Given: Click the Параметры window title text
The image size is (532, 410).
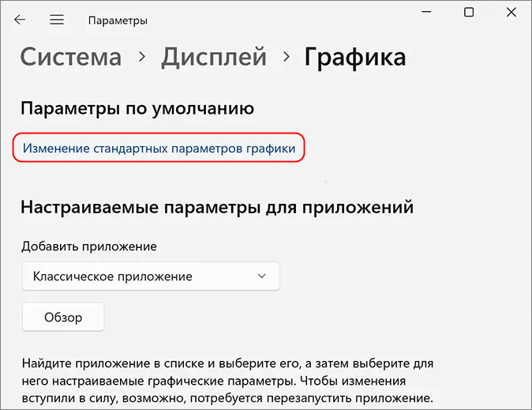Looking at the screenshot, I should (118, 21).
